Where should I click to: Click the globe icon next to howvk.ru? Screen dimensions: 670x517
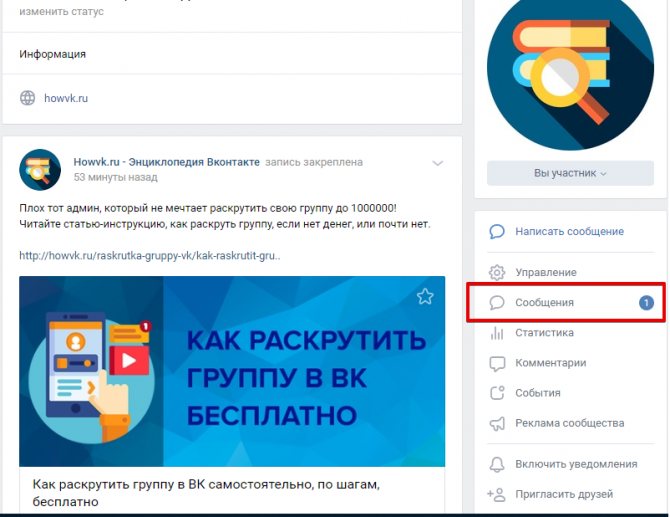[28, 98]
